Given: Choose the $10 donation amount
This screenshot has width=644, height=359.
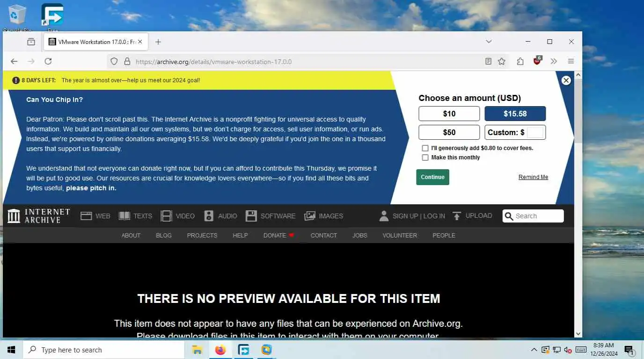Looking at the screenshot, I should [449, 114].
